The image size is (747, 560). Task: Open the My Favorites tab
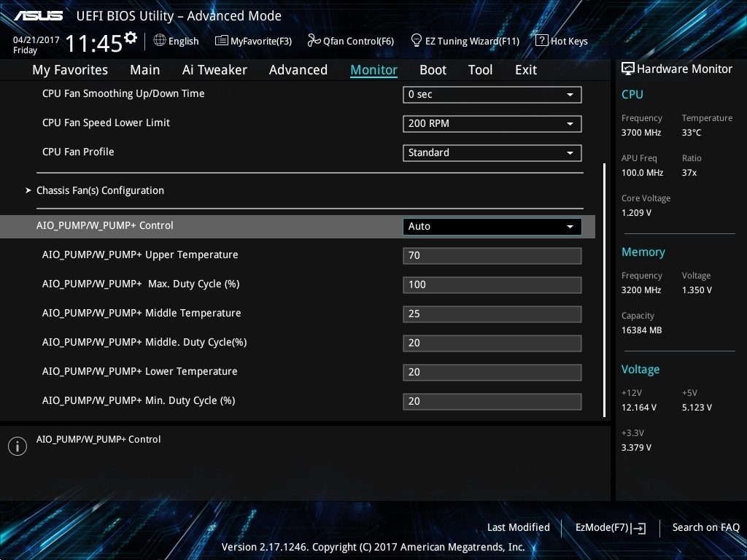point(70,70)
